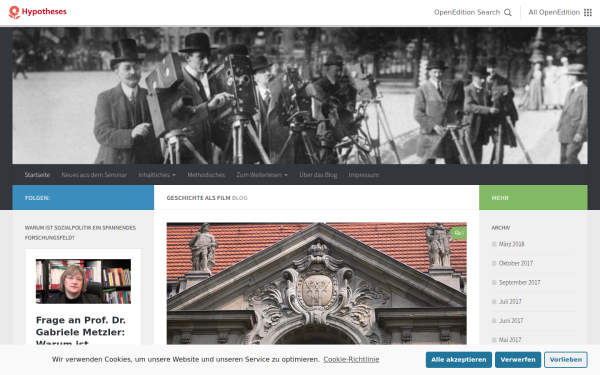Viewport: 600px width, 375px height.
Task: Click the Hypotheses logo
Action: pos(38,12)
